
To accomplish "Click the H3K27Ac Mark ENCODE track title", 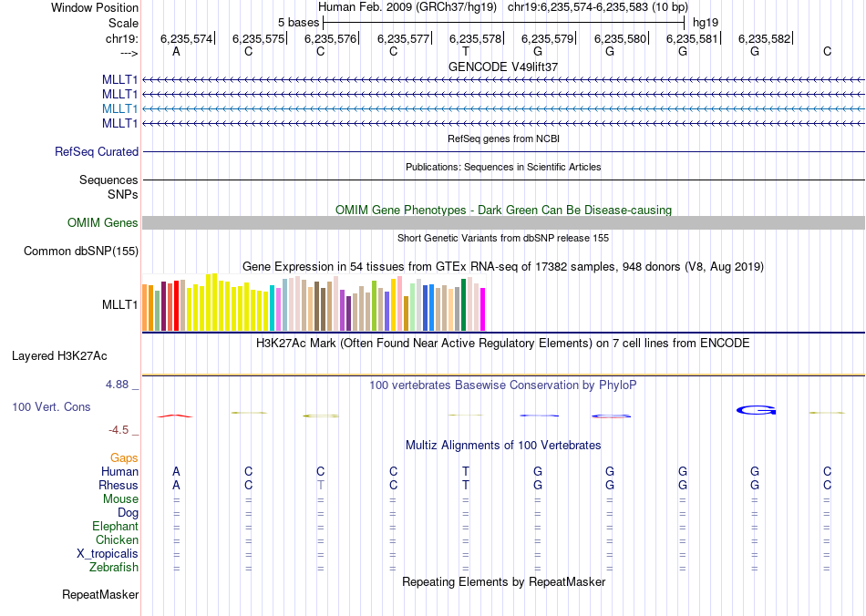I will (503, 344).
